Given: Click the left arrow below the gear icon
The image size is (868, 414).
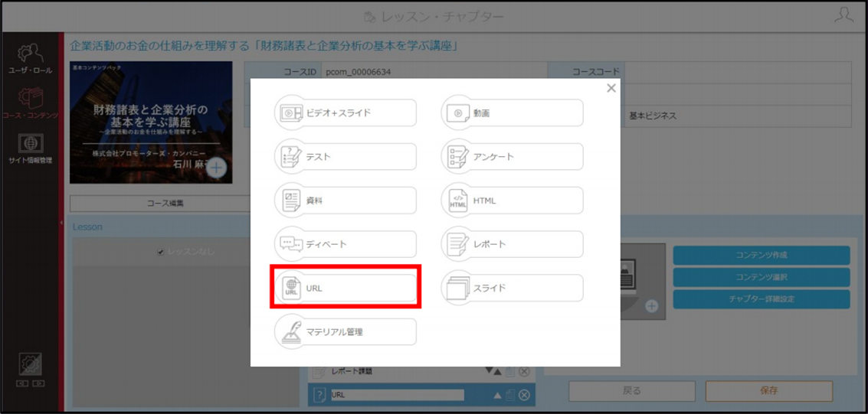Looking at the screenshot, I should [23, 383].
